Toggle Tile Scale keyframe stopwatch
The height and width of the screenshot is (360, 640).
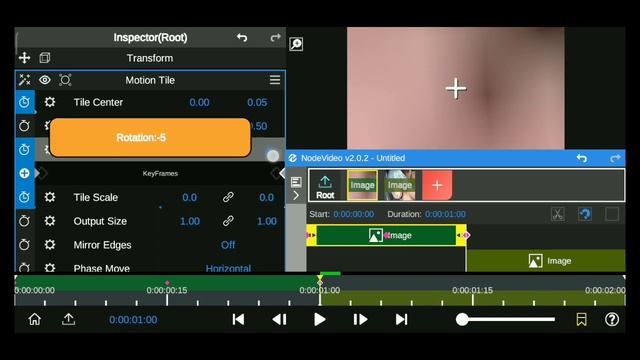click(x=24, y=197)
